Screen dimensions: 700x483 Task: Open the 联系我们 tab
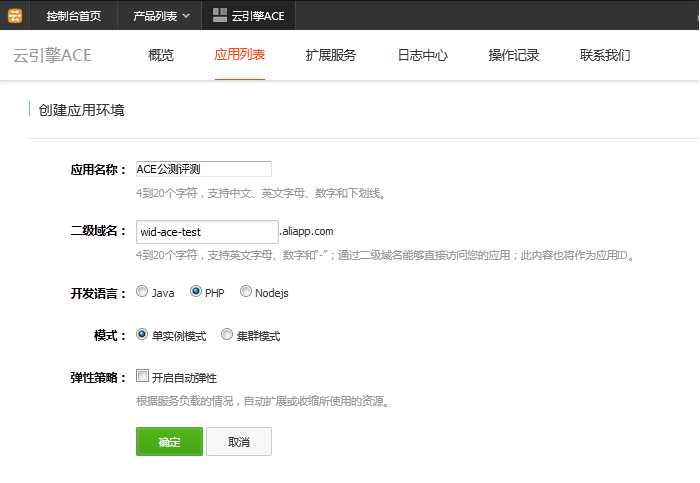(605, 55)
